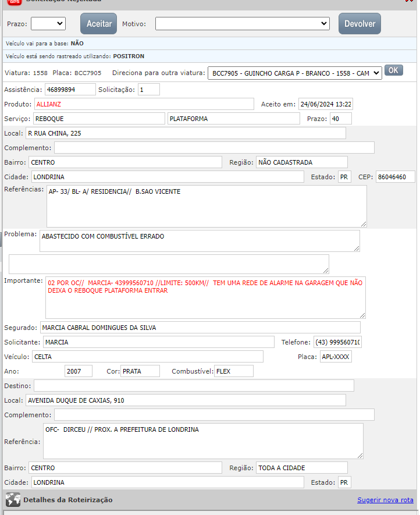The image size is (420, 515).
Task: Click the empty text area below Problema
Action: [169, 264]
